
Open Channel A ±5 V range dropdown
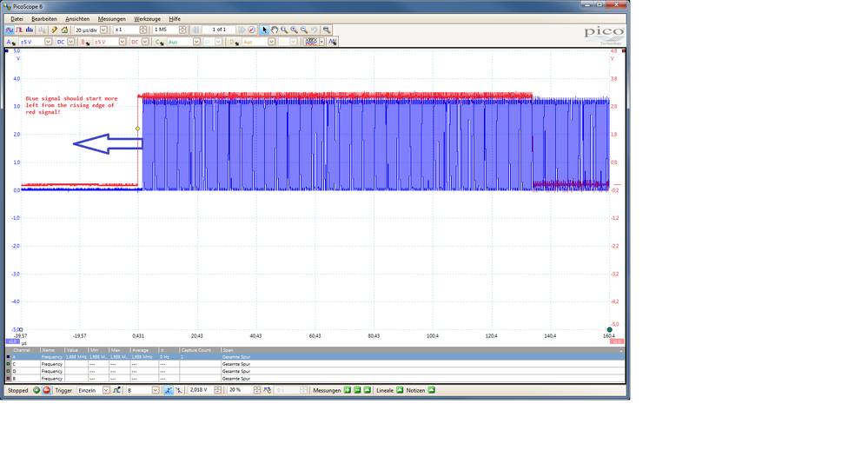coord(48,42)
